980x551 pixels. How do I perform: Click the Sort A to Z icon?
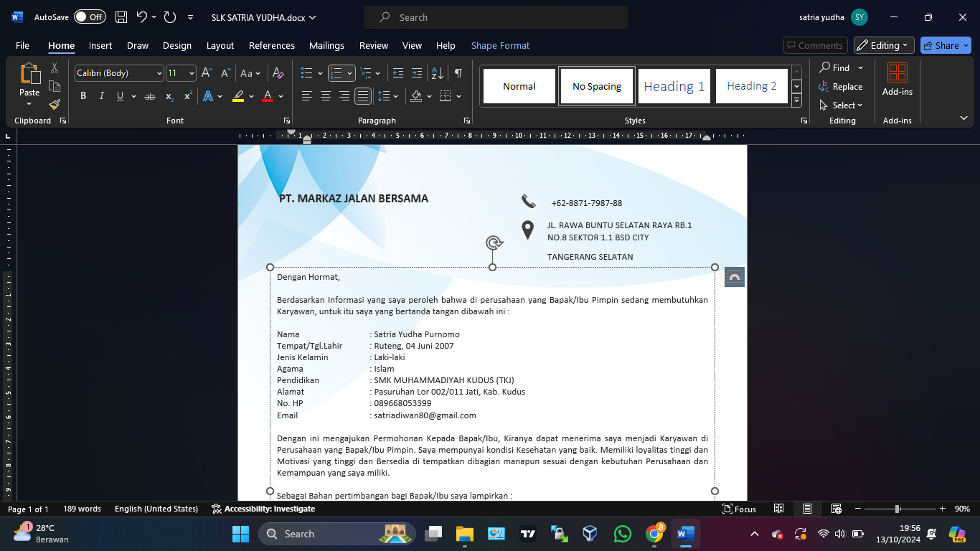437,73
